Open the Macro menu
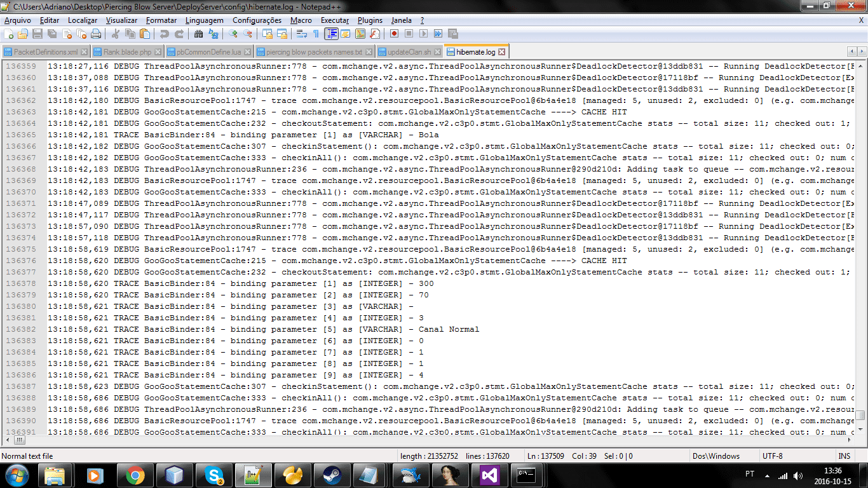868x488 pixels. pos(301,20)
